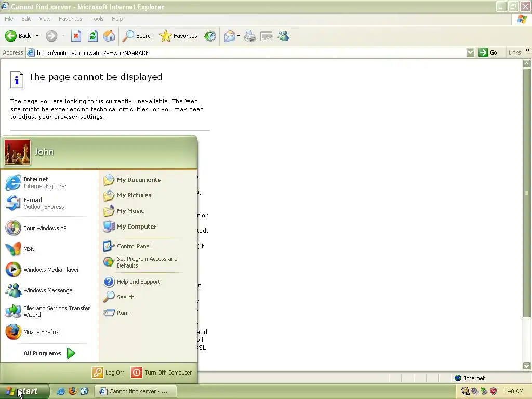Select the Cannot find server taskbar button
The image size is (532, 399).
[x=136, y=392]
